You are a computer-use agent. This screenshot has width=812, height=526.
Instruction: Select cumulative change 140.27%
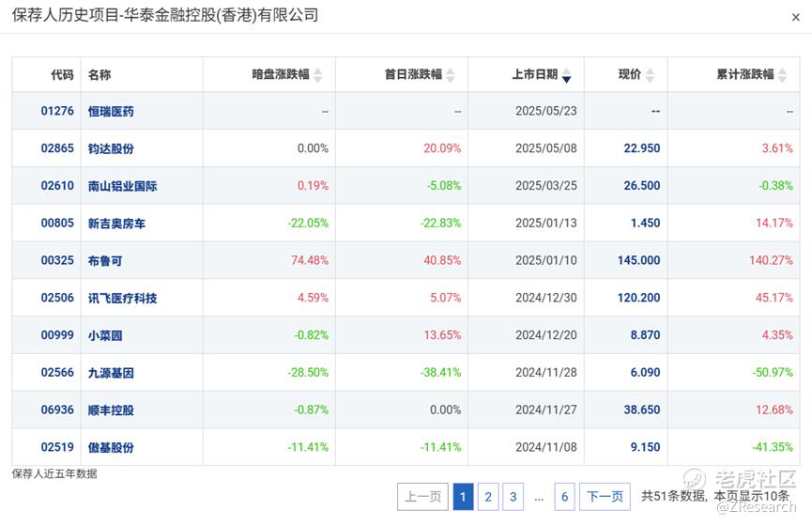(x=771, y=260)
